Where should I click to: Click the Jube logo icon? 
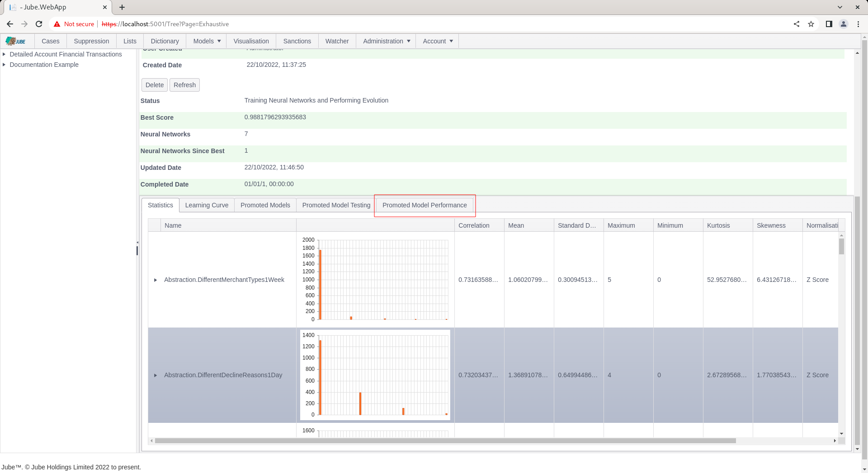(16, 41)
